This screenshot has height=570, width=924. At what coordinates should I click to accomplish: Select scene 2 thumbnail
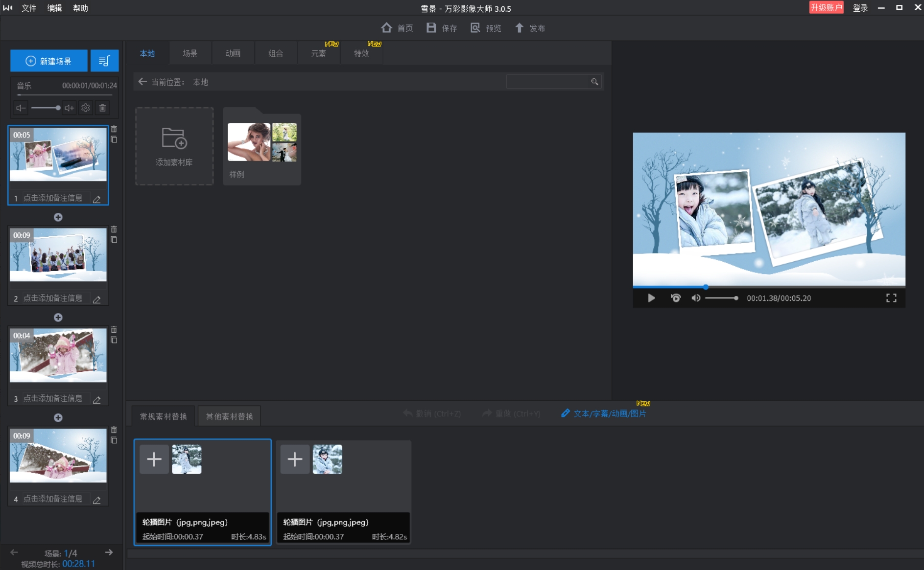[58, 254]
